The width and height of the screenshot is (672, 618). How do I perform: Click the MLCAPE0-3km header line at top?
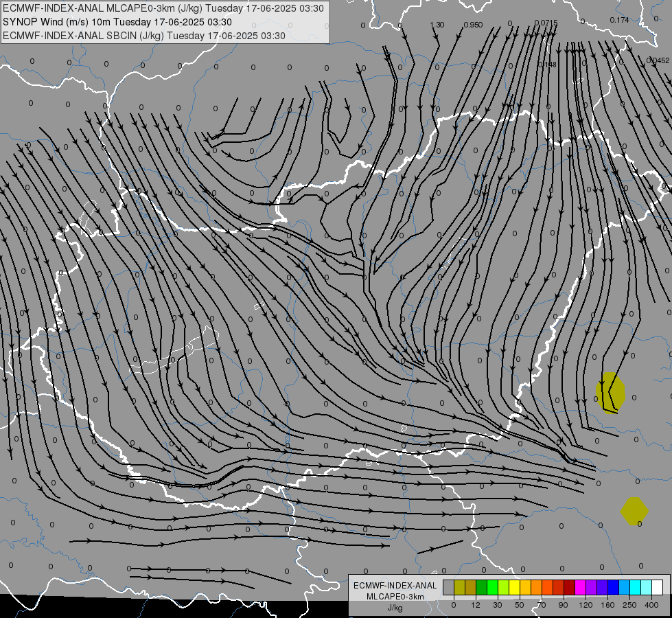tap(163, 8)
